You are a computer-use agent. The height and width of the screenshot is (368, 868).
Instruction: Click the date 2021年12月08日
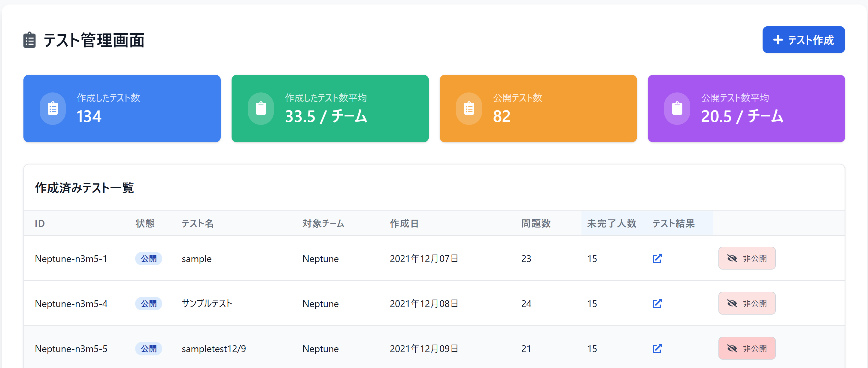[x=424, y=304]
